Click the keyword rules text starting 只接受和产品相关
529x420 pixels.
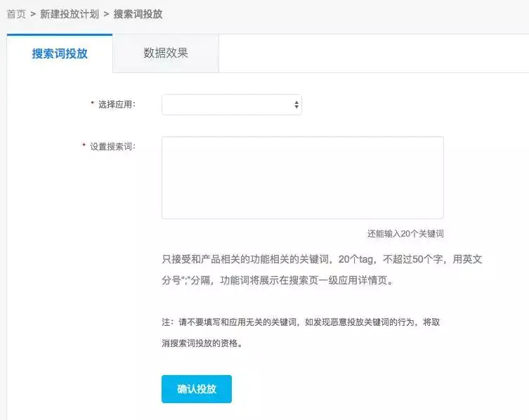point(322,259)
